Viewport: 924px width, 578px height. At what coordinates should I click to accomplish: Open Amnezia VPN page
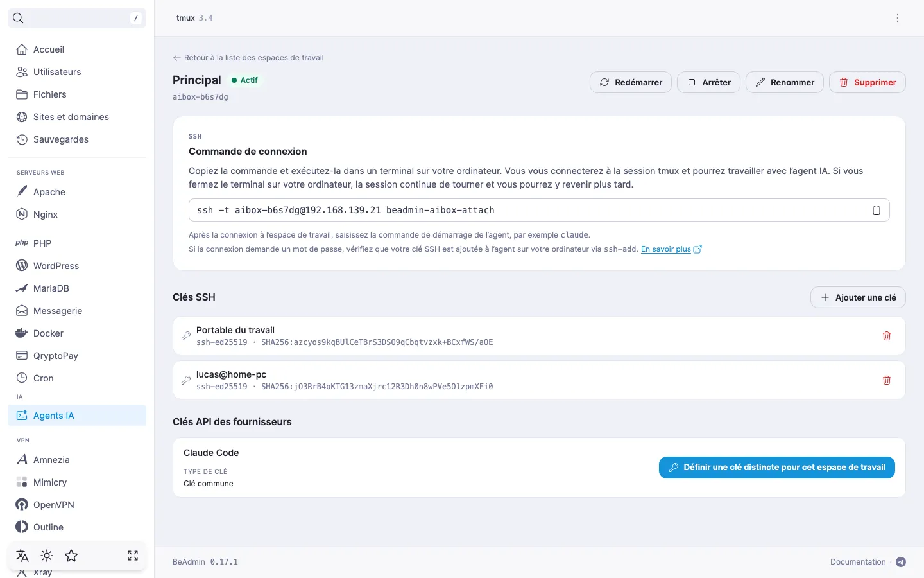[x=77, y=460]
